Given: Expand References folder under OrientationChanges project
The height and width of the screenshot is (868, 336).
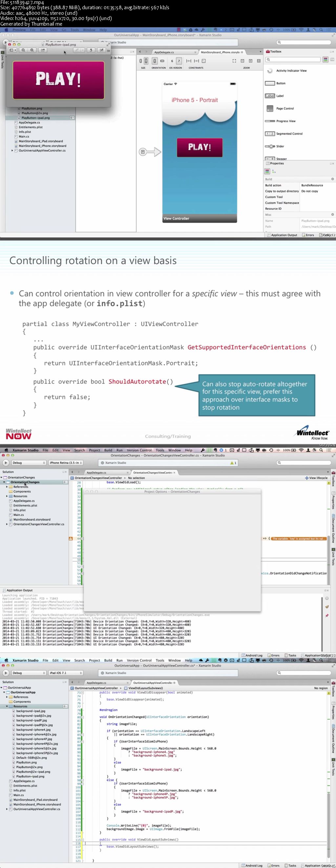Looking at the screenshot, I should [7, 487].
